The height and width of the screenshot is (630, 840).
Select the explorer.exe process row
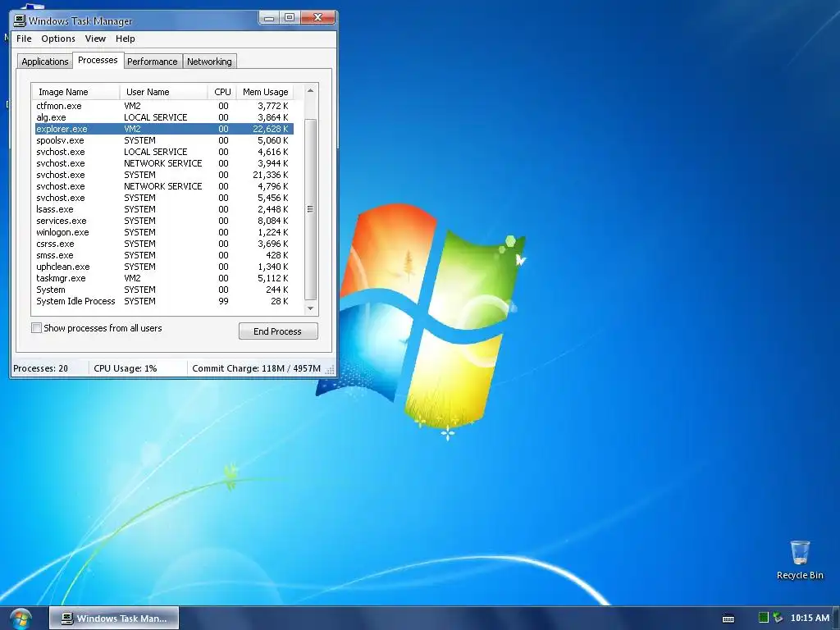[x=163, y=129]
